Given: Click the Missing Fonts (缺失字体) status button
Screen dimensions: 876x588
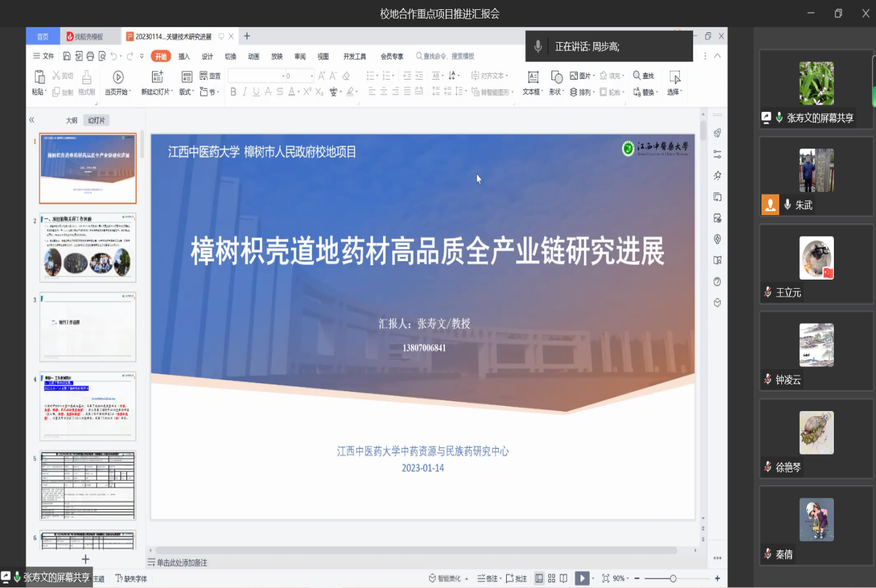Looking at the screenshot, I should pos(131,579).
